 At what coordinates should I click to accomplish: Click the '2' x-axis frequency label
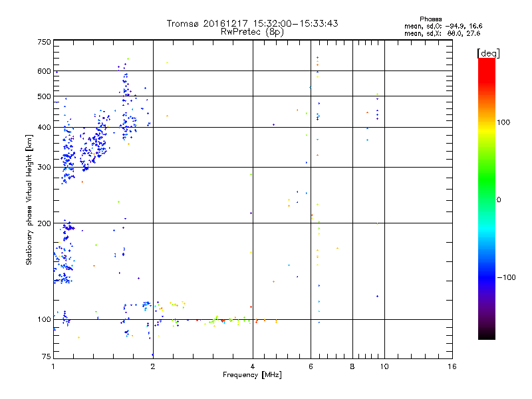coord(153,366)
